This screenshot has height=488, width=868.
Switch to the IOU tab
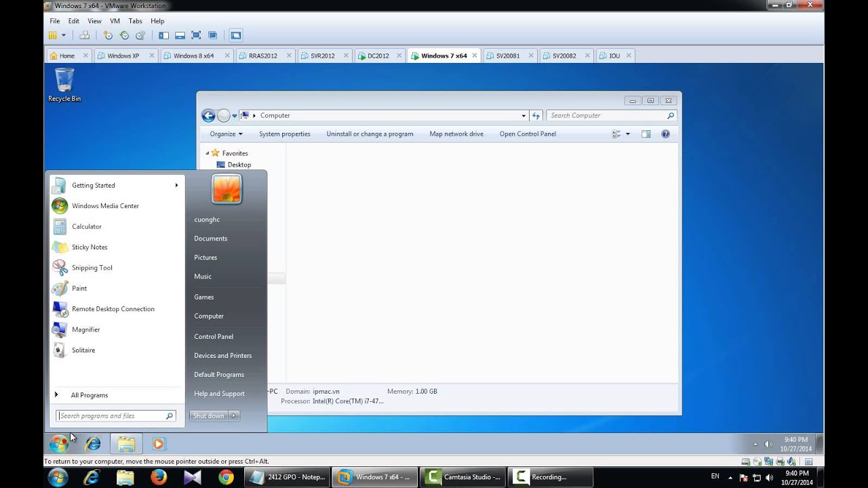click(x=614, y=56)
